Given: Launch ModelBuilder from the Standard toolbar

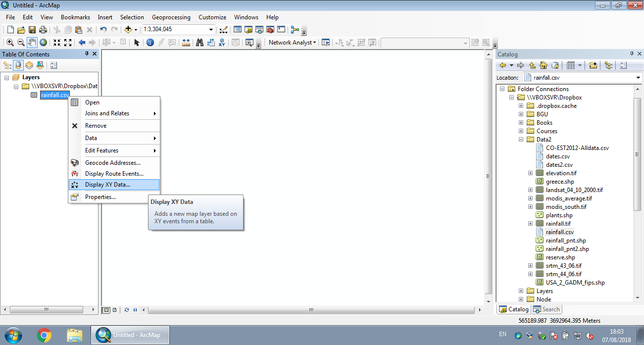Looking at the screenshot, I should click(294, 29).
